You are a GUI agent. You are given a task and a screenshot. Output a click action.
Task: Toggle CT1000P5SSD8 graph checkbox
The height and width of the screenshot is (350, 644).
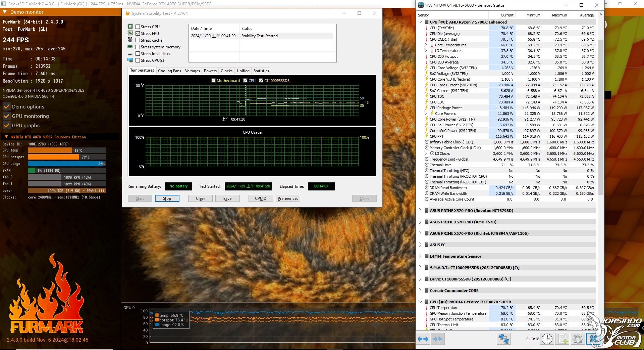click(261, 81)
